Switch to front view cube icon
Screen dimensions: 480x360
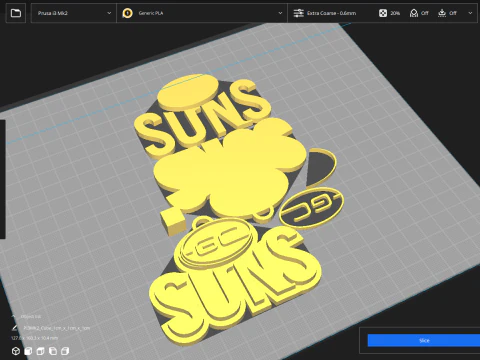(28, 351)
